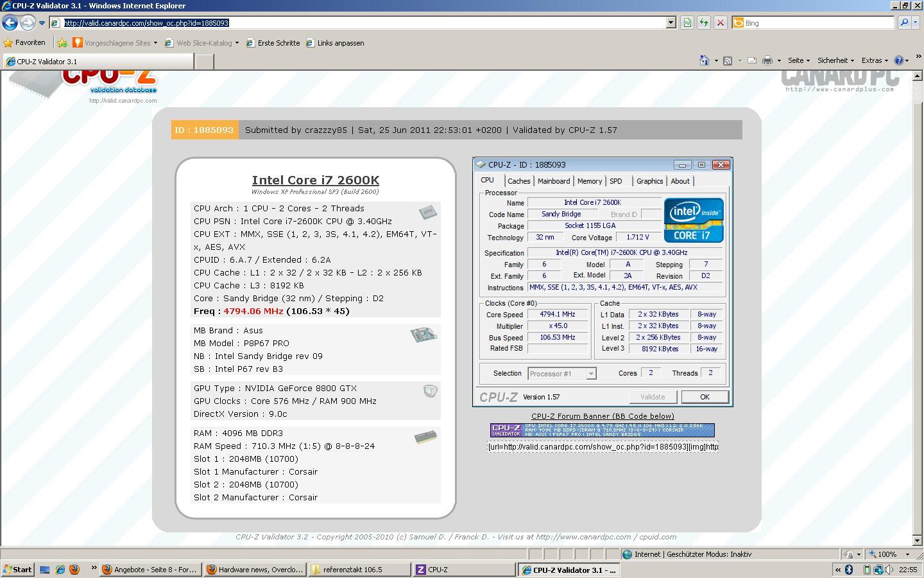This screenshot has width=924, height=578.
Task: Click the Intel Core i7 2600K heading
Action: click(316, 180)
